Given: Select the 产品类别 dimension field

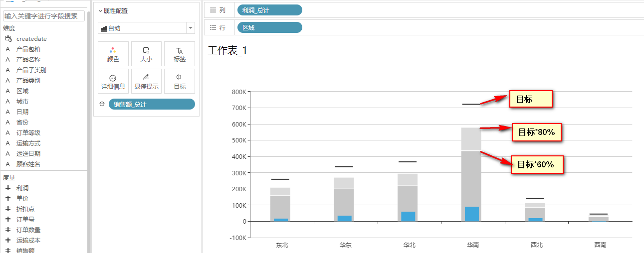Looking at the screenshot, I should point(28,80).
